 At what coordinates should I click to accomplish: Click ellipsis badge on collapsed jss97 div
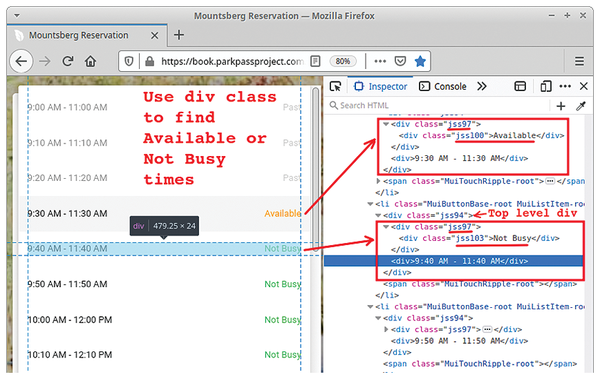click(487, 329)
